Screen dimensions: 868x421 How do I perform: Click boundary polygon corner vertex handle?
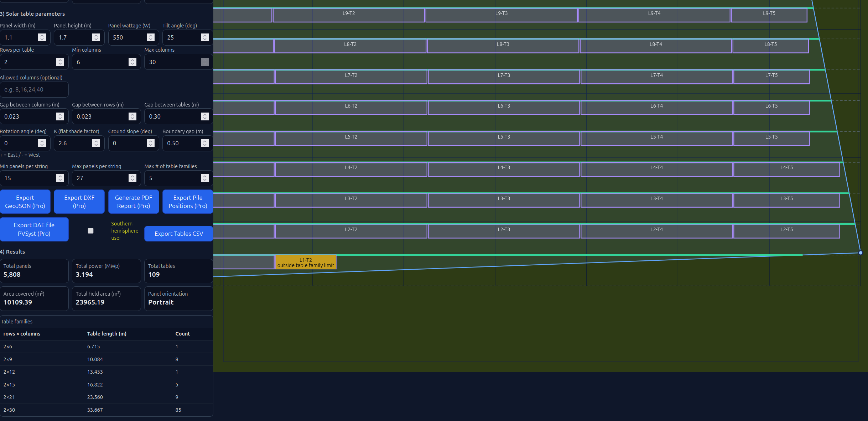pyautogui.click(x=861, y=253)
